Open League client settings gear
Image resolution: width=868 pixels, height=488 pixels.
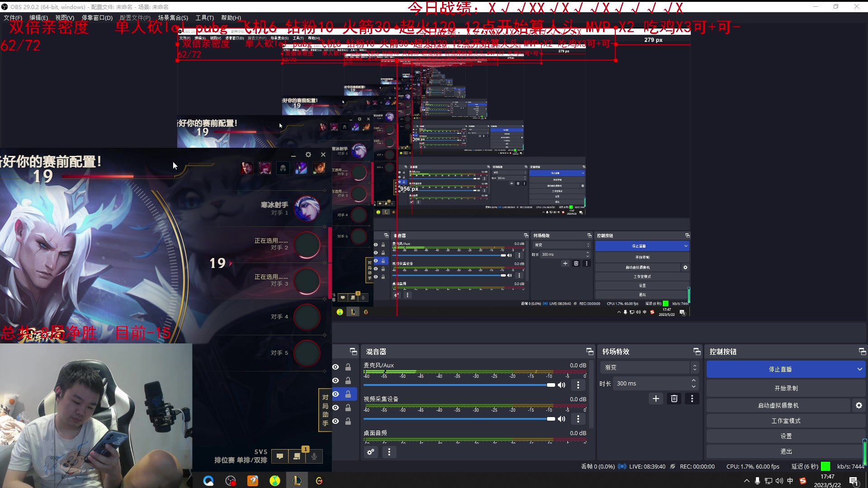tap(308, 155)
